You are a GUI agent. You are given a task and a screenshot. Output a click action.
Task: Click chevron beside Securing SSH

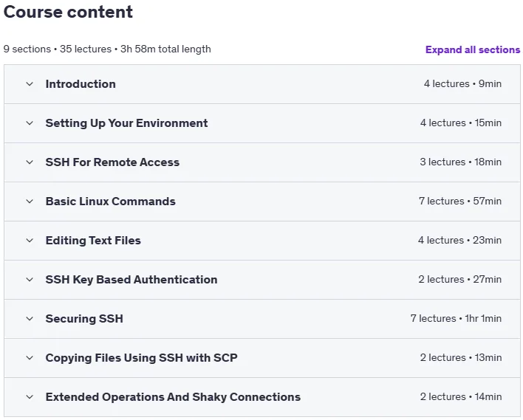pos(30,319)
